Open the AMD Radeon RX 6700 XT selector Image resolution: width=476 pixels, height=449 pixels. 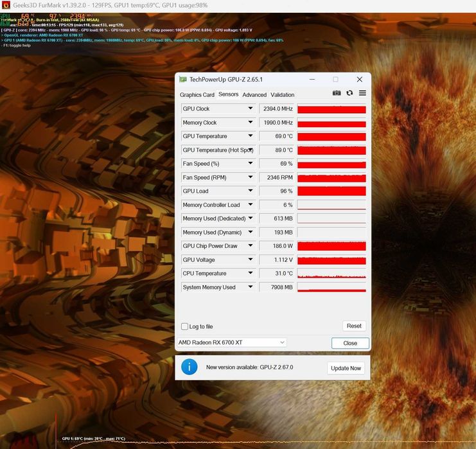tap(232, 342)
